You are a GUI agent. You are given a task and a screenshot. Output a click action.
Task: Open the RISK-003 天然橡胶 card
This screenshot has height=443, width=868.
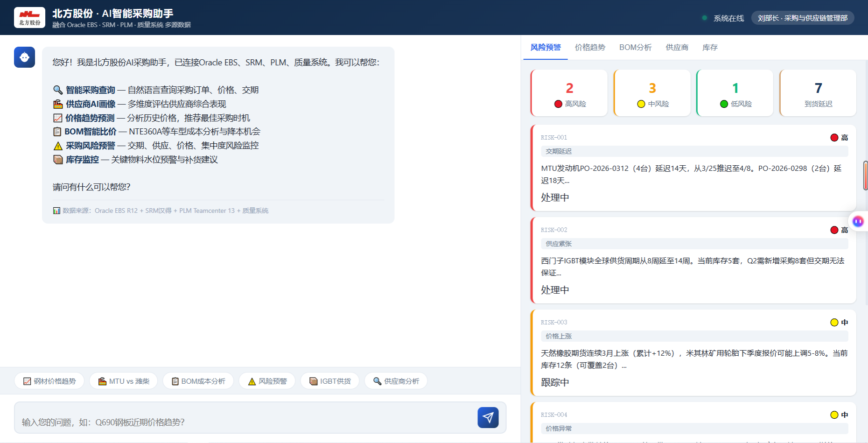693,352
